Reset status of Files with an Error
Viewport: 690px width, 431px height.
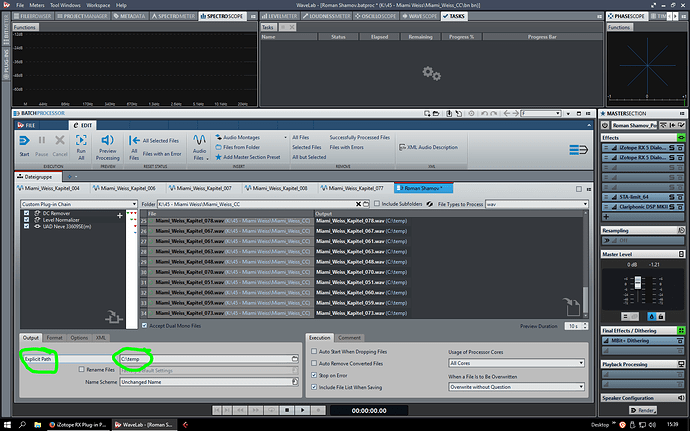point(162,154)
